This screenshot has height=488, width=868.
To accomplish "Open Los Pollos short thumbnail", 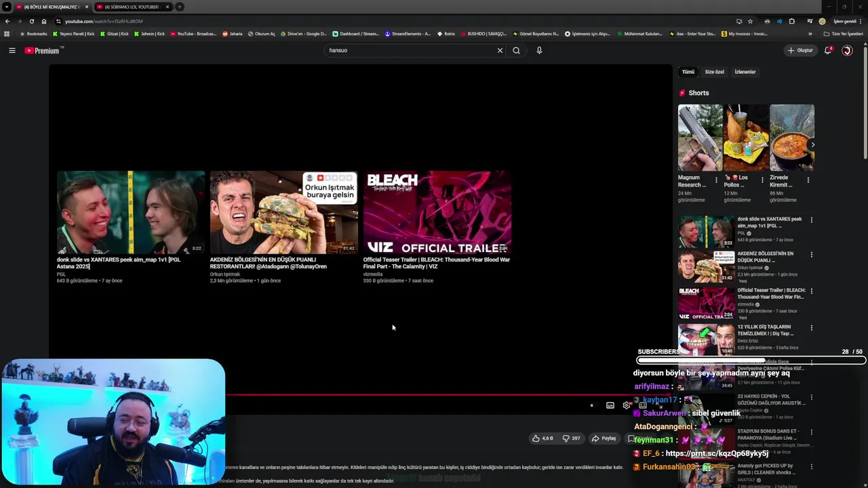I will click(746, 138).
